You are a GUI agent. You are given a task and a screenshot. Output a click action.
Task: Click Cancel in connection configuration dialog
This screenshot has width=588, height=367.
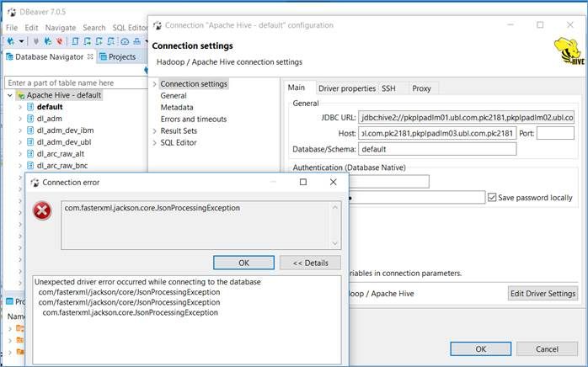click(x=547, y=349)
